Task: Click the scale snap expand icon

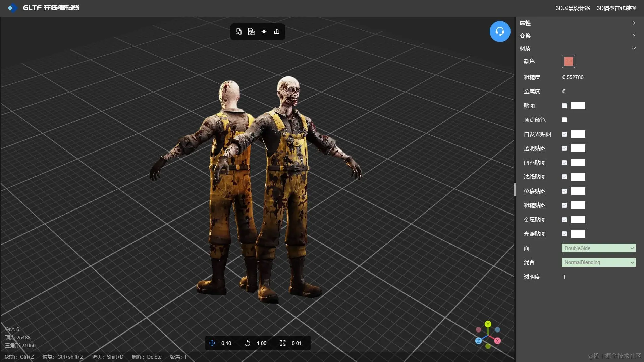Action: point(282,343)
